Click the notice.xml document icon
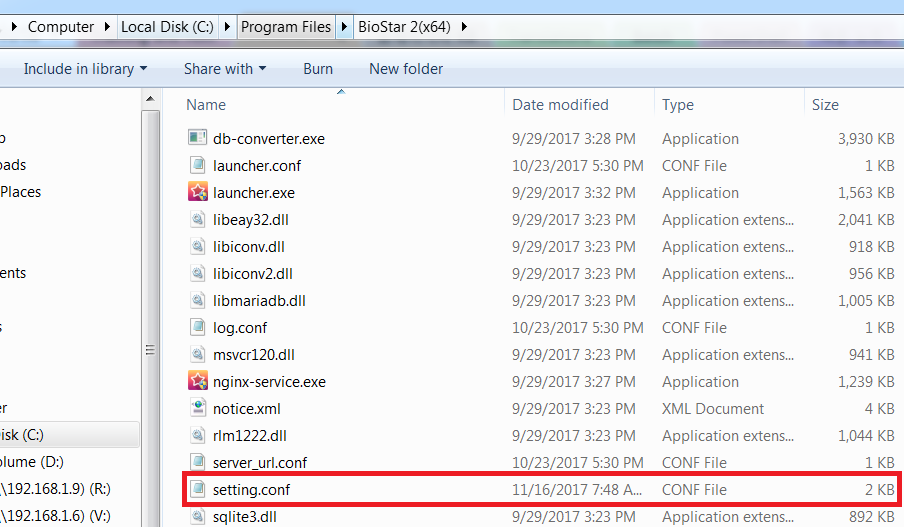 197,408
